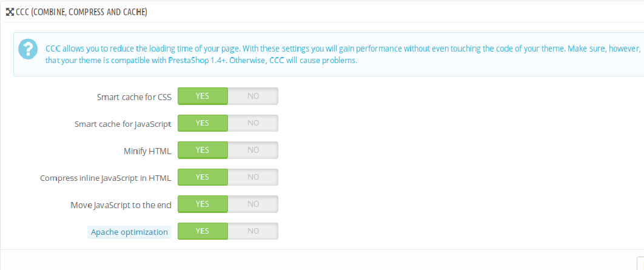Enable Smart cache for JavaScript with YES
Viewport: 644px width, 270px height.
click(x=203, y=123)
